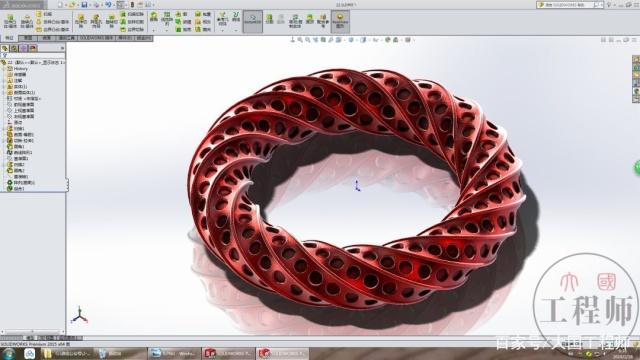Viewport: 640px width, 360px height.
Task: Select the Right Plane in feature tree
Action: [21, 116]
